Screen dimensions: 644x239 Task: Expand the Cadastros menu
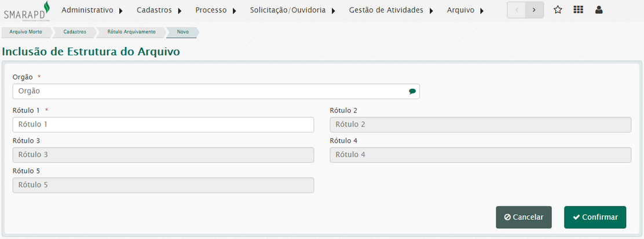[159, 10]
